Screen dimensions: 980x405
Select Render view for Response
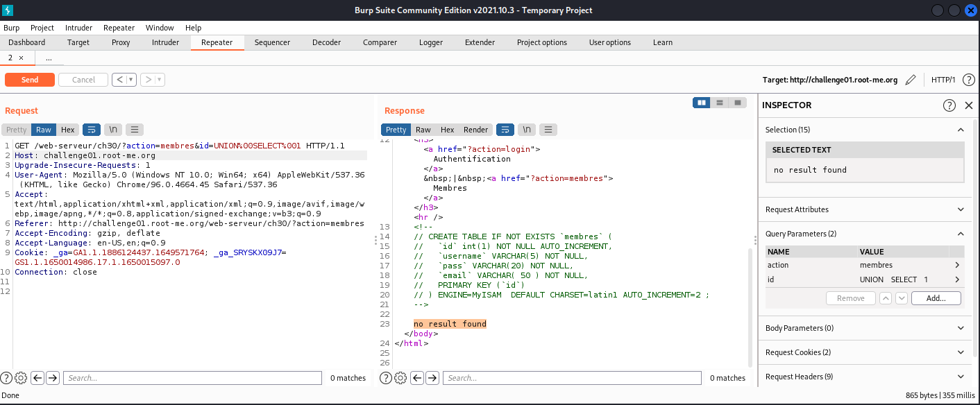point(476,130)
